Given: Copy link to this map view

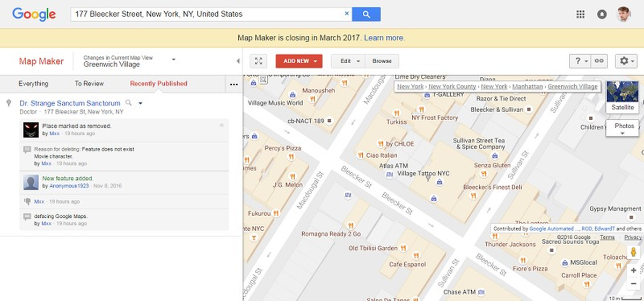Looking at the screenshot, I should point(599,61).
